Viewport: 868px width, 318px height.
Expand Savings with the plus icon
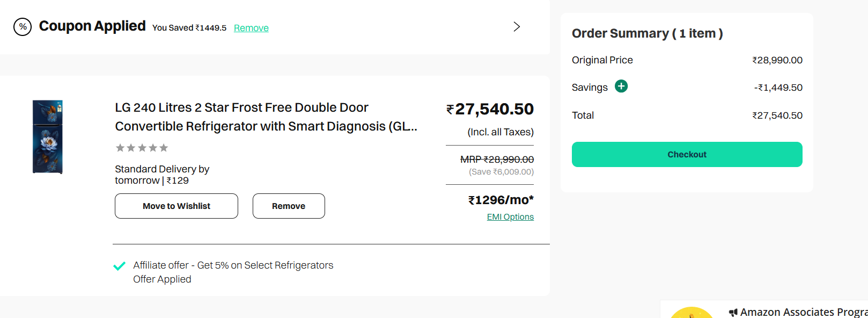[621, 86]
